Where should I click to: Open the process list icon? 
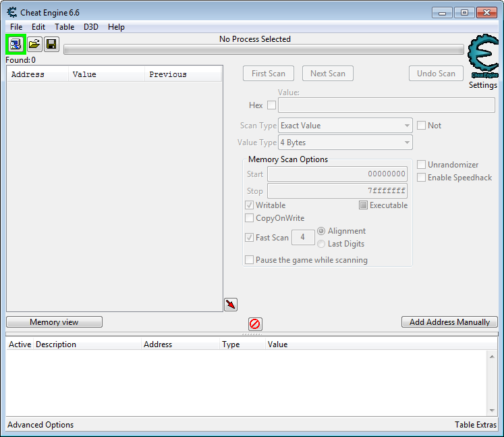click(16, 44)
